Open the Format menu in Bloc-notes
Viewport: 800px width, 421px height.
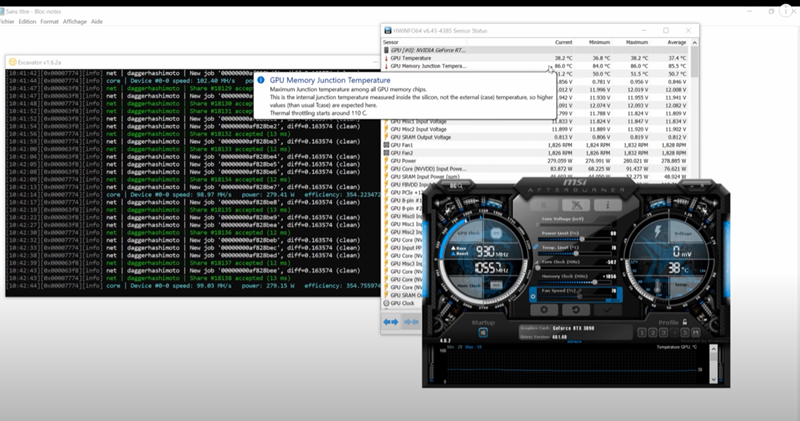coord(49,21)
